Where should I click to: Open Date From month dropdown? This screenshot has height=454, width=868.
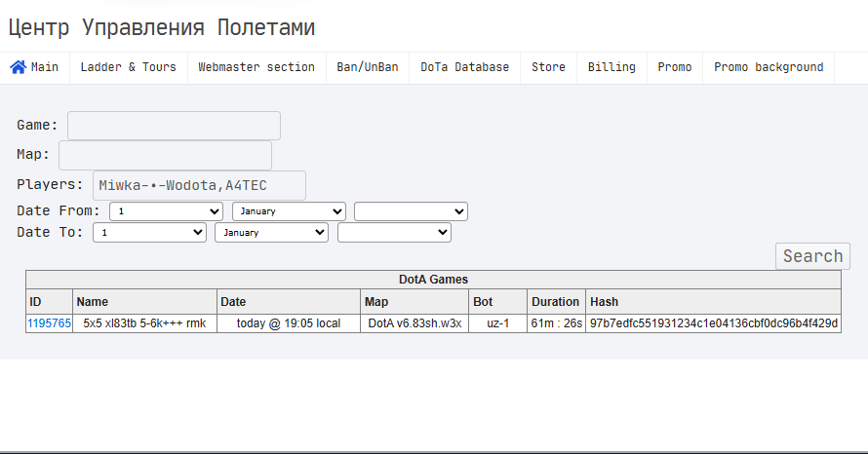click(289, 211)
